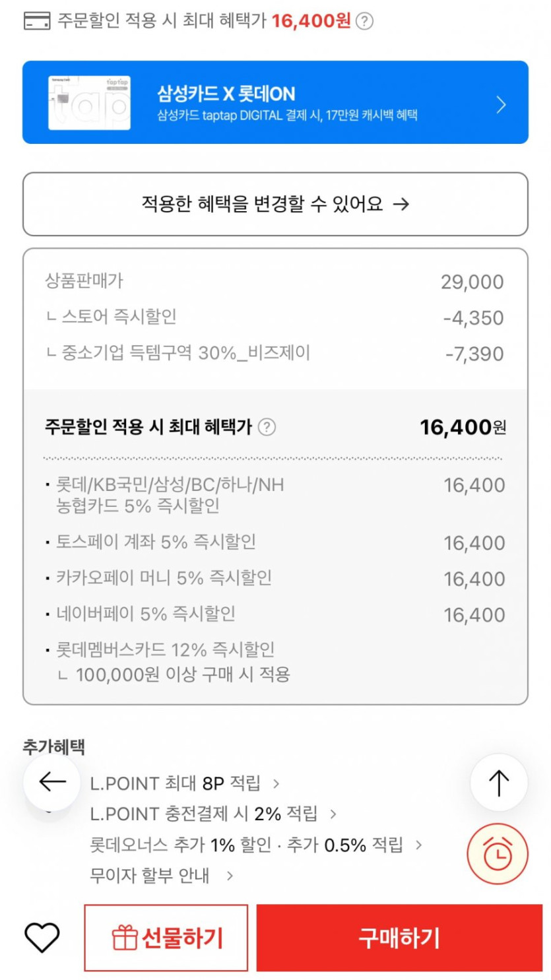Image resolution: width=551 pixels, height=980 pixels.
Task: Tap the heart wishlist icon
Action: point(42,937)
